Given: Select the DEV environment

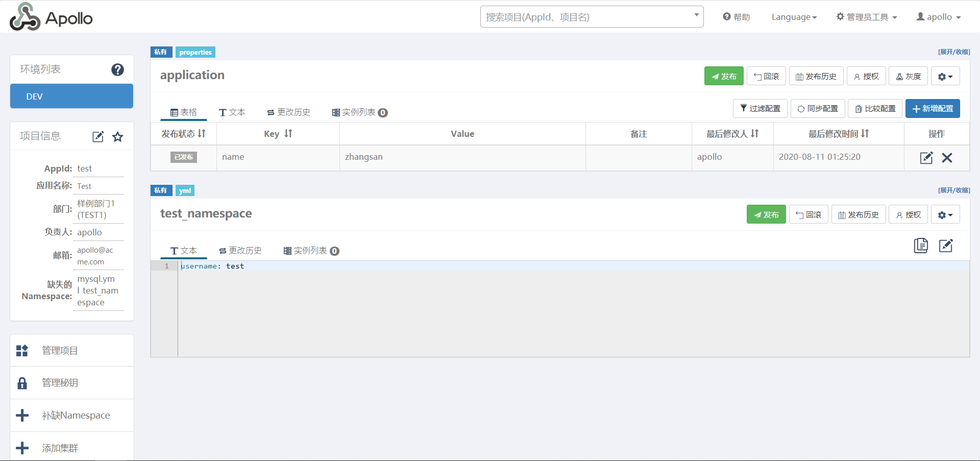Looking at the screenshot, I should point(72,96).
